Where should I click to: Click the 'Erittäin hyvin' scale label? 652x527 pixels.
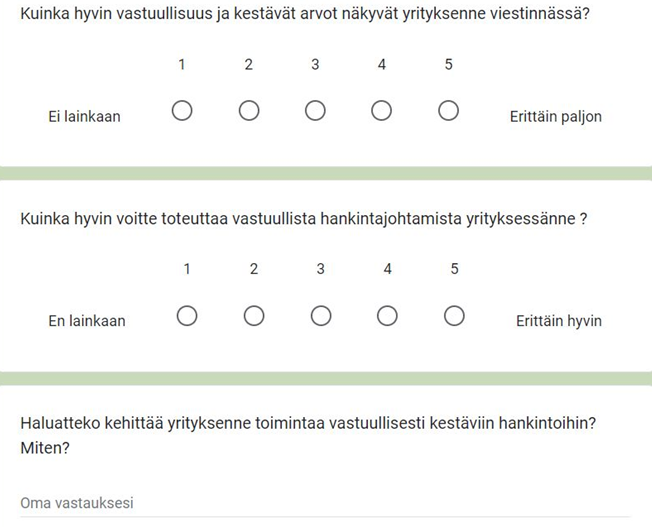click(559, 322)
